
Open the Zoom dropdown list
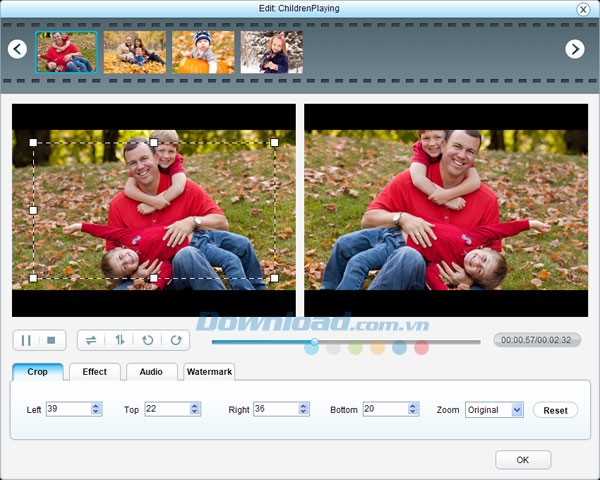click(x=517, y=410)
